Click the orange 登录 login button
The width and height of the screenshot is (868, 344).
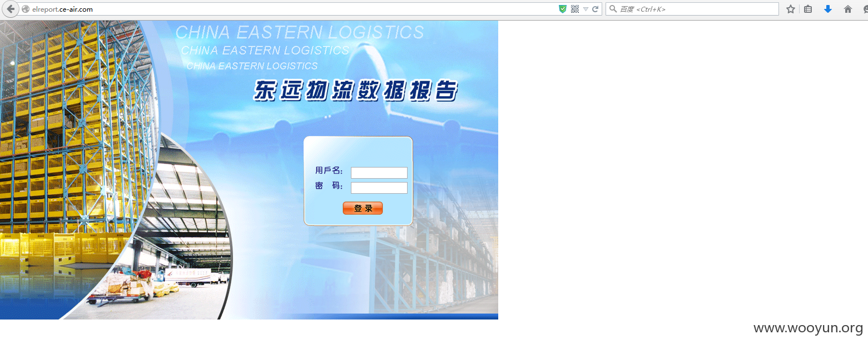(x=363, y=208)
